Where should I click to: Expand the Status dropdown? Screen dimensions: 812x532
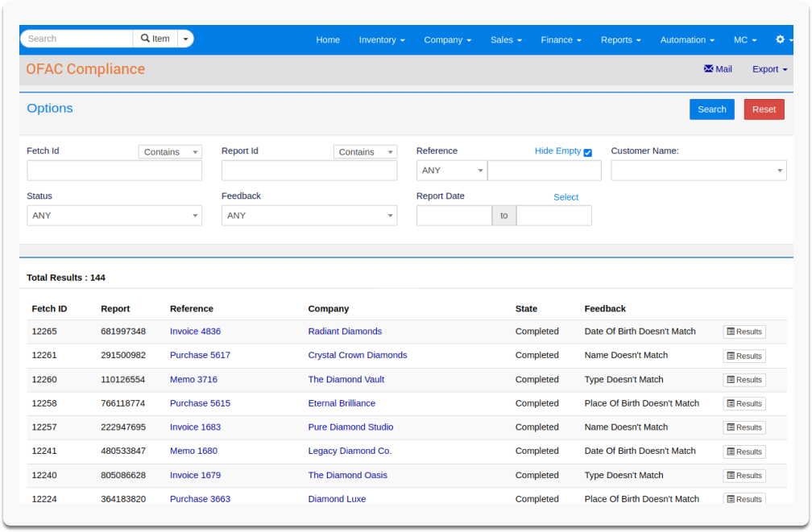pyautogui.click(x=114, y=216)
